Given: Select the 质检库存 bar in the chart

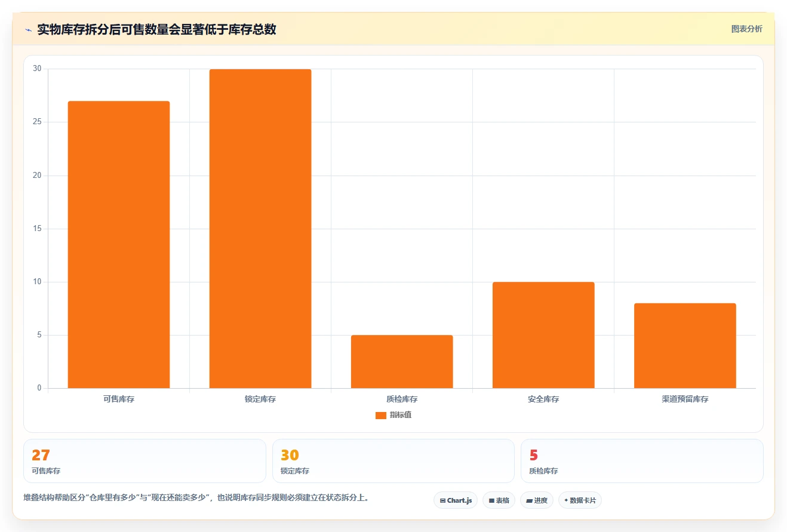Looking at the screenshot, I should click(402, 362).
